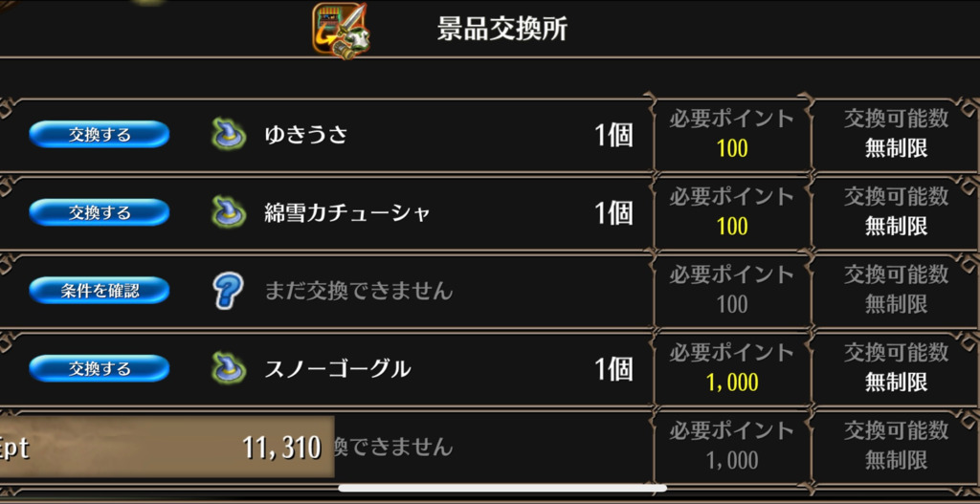Tap the ゆきうさ 必要ポイント 100 cell
Viewport: 980px width, 504px height.
pos(732,134)
